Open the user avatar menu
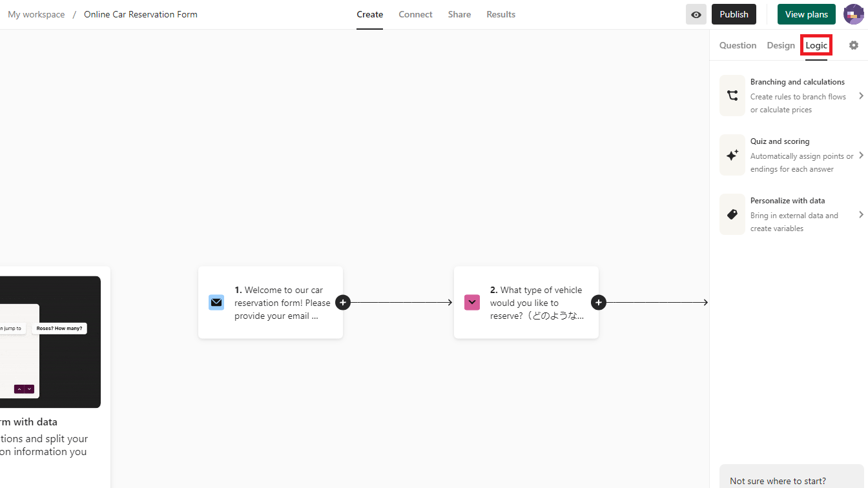This screenshot has height=488, width=868. 853,14
